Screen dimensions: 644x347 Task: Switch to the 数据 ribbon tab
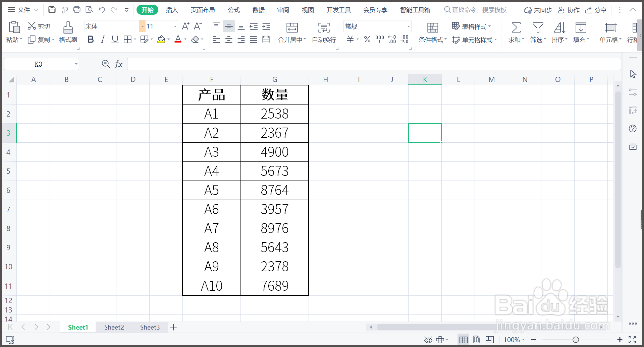[258, 10]
